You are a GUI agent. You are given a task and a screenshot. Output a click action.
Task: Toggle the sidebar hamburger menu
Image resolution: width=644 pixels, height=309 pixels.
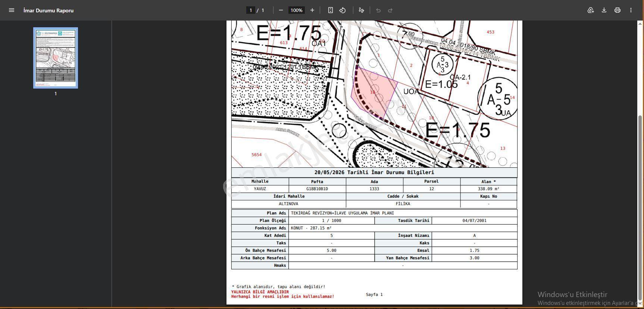pyautogui.click(x=12, y=10)
